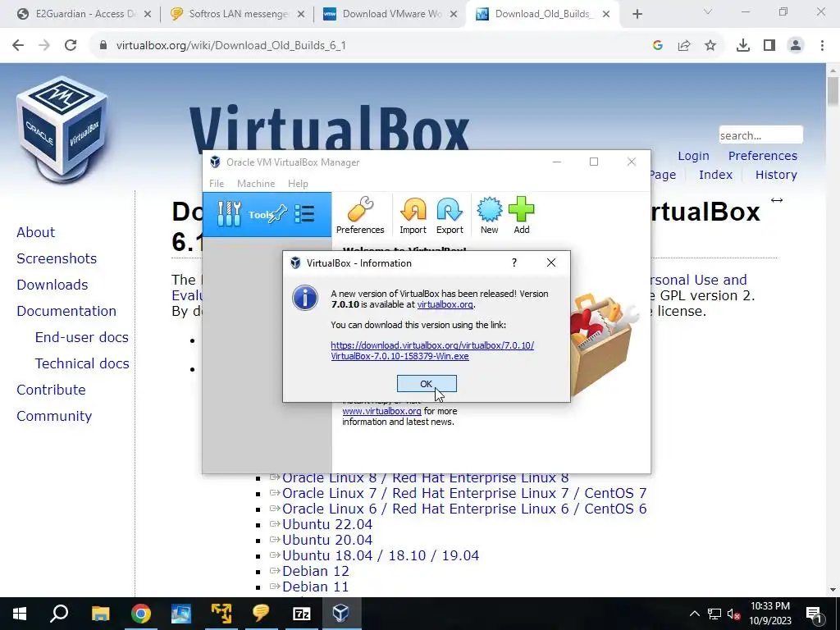Click the VirtualBox taskbar icon

[341, 614]
